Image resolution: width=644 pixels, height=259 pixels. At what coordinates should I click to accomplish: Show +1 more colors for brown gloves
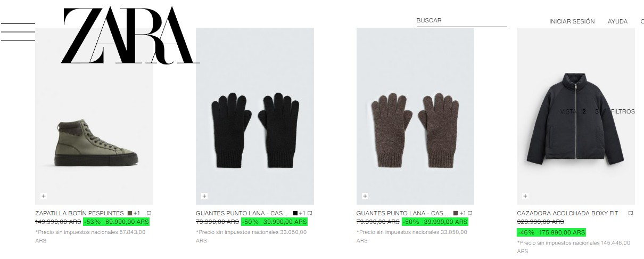(x=463, y=213)
